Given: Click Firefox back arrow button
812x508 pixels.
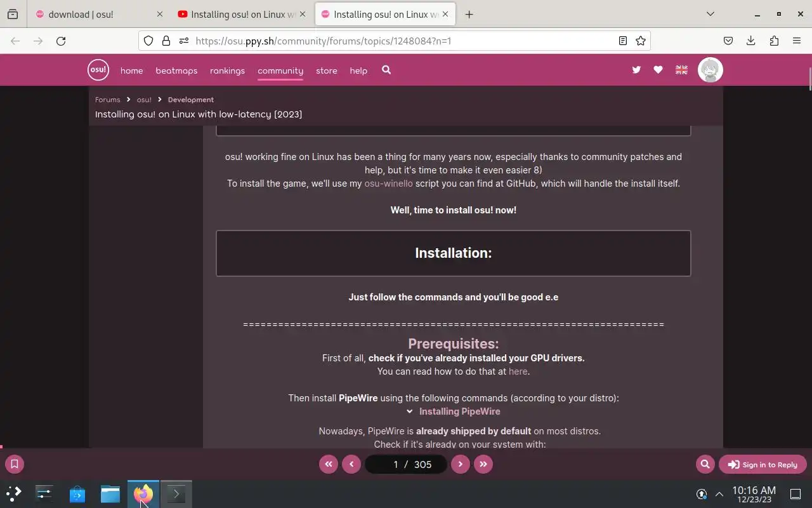Looking at the screenshot, I should pos(15,41).
